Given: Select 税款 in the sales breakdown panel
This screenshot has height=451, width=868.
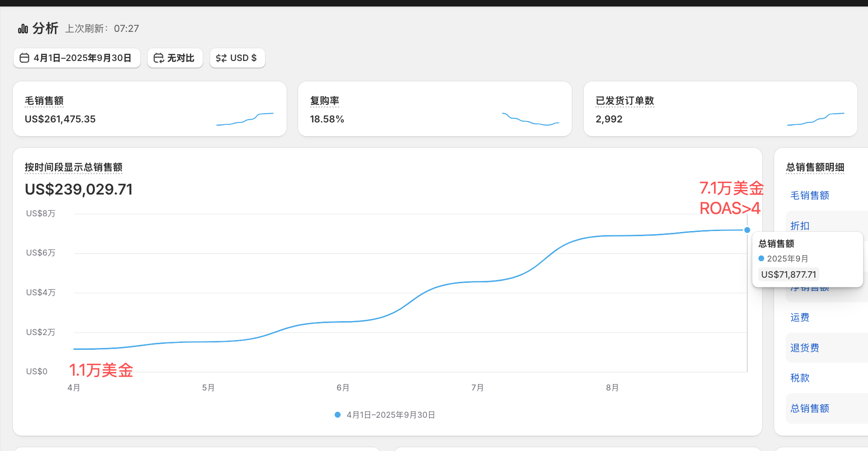Looking at the screenshot, I should click(x=799, y=378).
